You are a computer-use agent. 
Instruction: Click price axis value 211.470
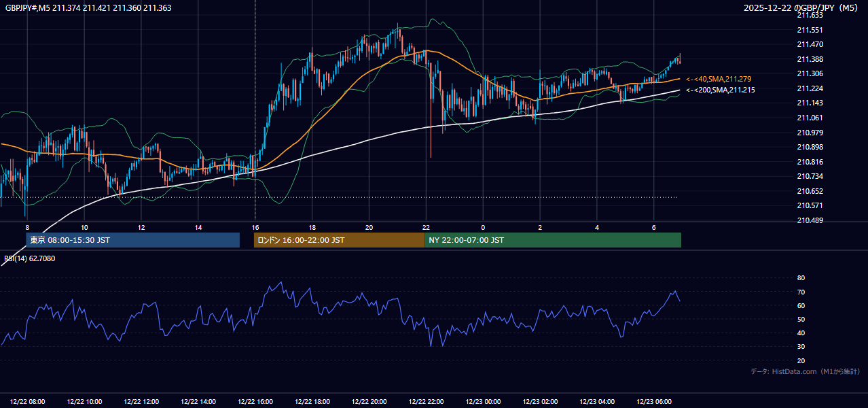[810, 44]
